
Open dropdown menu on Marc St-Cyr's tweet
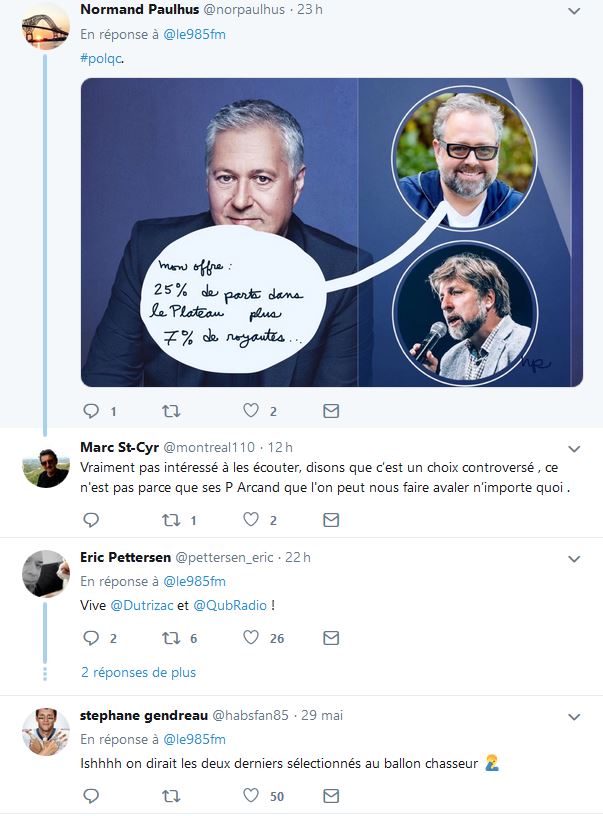tap(574, 449)
